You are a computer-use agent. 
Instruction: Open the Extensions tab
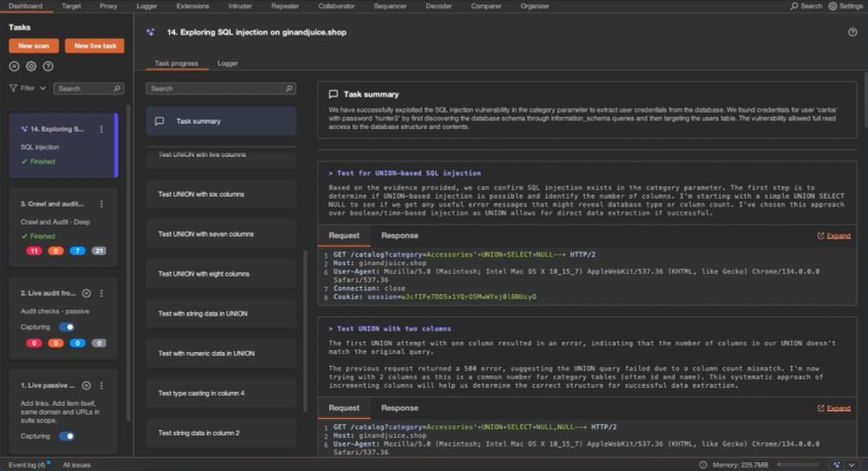point(193,6)
